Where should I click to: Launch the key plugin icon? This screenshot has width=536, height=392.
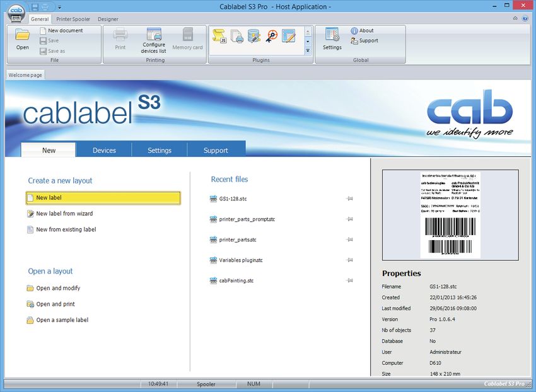click(x=271, y=36)
